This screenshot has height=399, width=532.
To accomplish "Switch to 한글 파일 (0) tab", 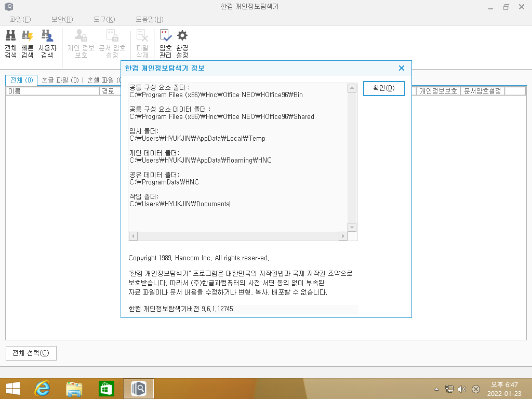I will click(x=60, y=80).
